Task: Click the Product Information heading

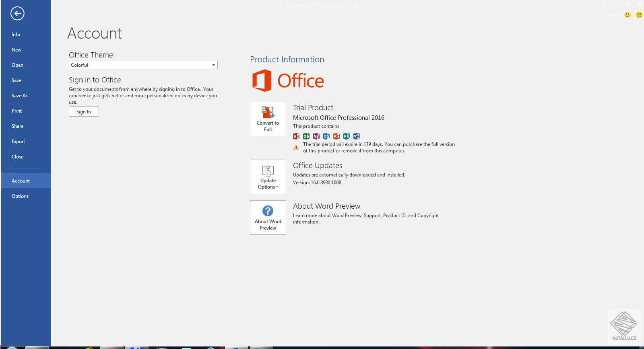Action: pyautogui.click(x=287, y=60)
